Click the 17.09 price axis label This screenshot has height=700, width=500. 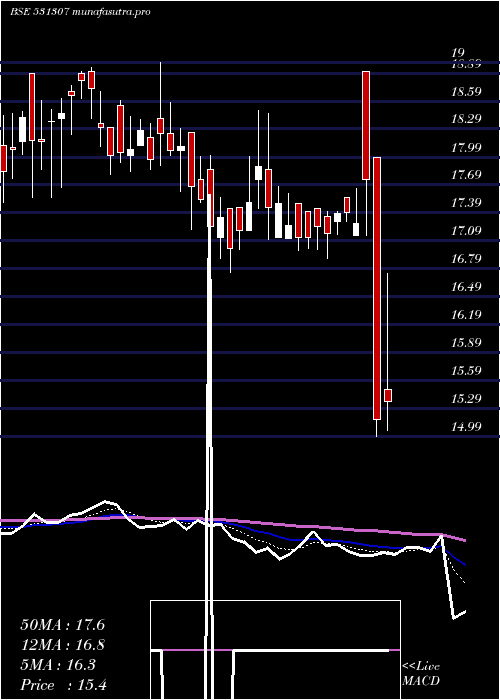click(466, 231)
